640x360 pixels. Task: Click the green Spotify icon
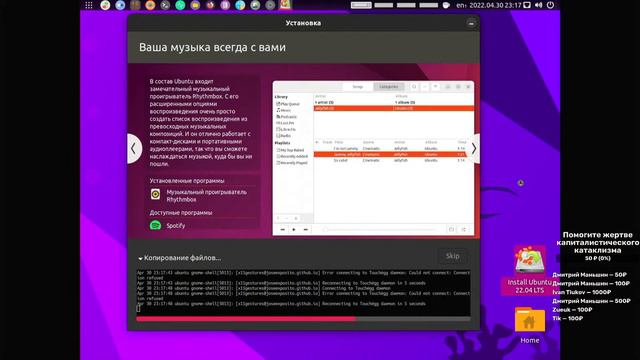155,225
